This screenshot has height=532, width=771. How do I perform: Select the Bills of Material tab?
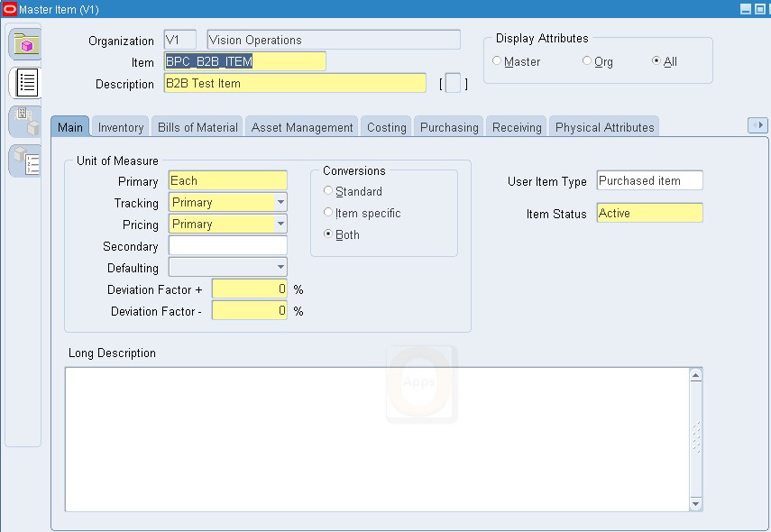click(197, 127)
